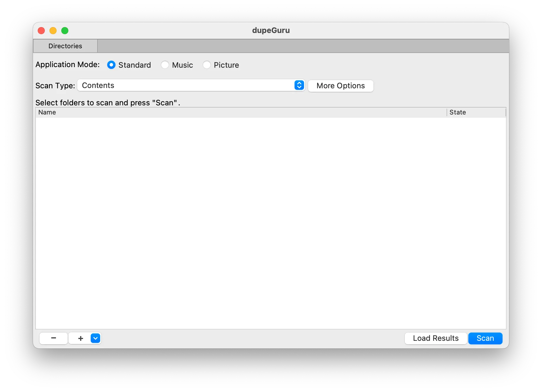Click the dupeGuru window title bar
Viewport: 542px width, 392px height.
tap(271, 30)
